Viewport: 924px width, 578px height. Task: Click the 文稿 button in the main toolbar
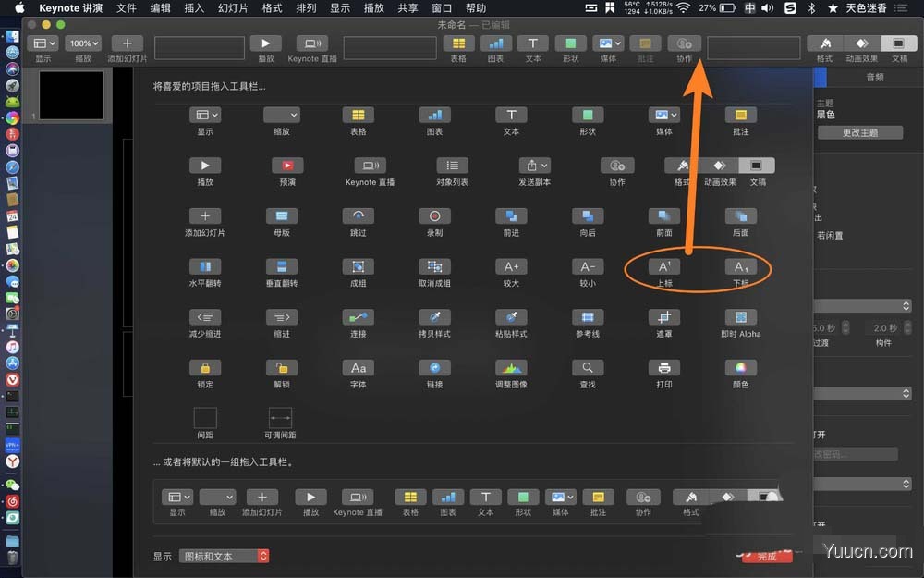coord(899,43)
